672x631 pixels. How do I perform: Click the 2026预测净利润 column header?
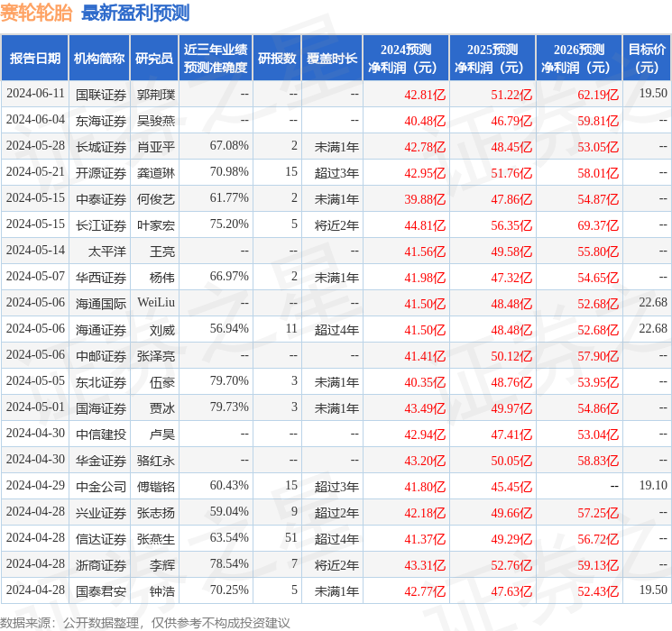tap(579, 59)
